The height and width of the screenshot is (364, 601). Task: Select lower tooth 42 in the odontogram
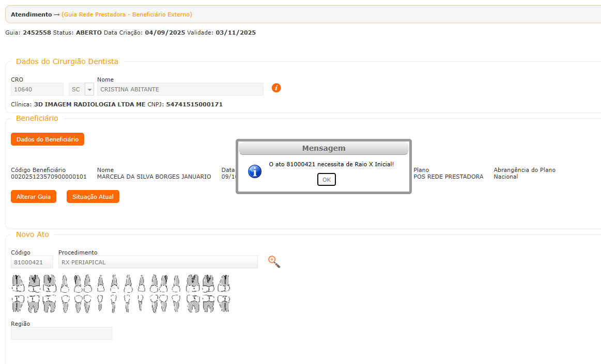[100, 304]
